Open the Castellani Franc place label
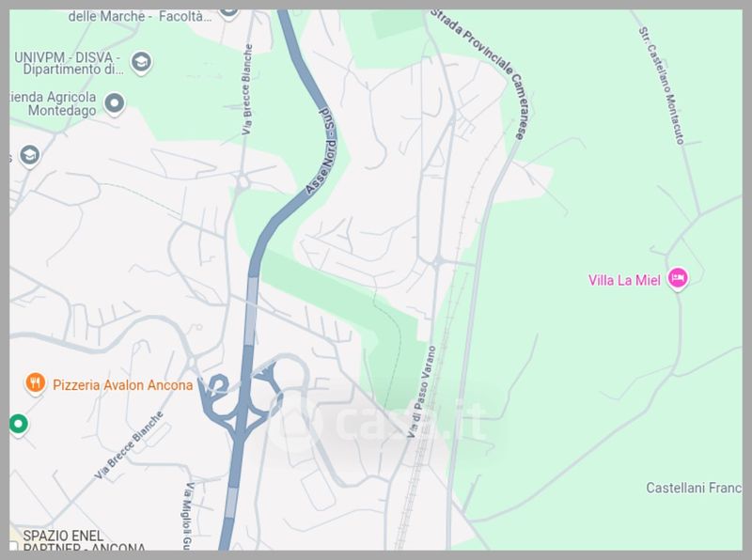The image size is (752, 560). pos(694,488)
